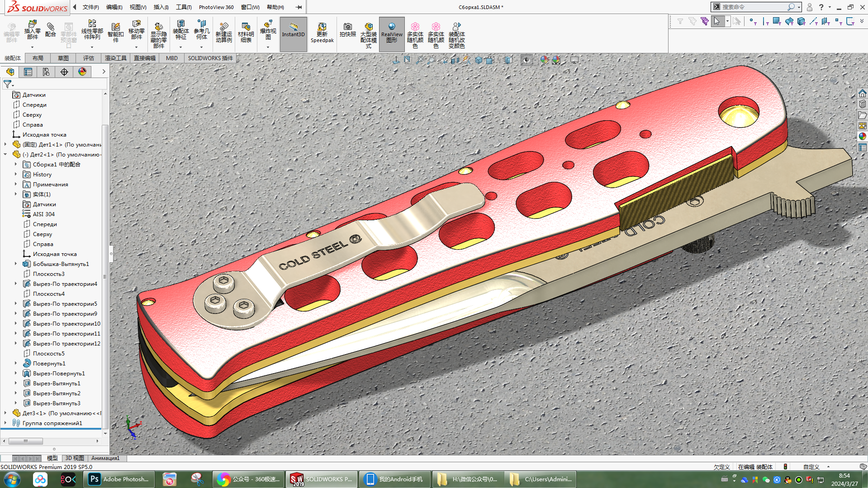The image size is (868, 488).
Task: Click the 拍快照 camera snapshot icon
Action: (x=347, y=27)
